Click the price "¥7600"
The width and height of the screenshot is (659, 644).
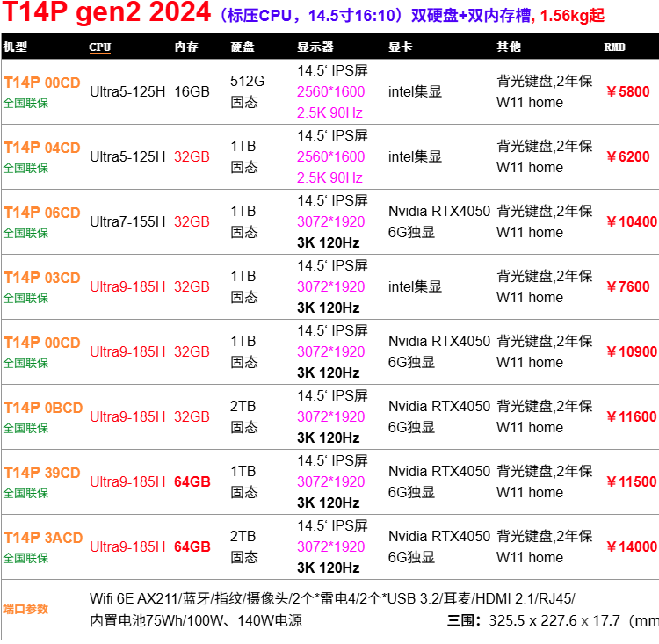628,286
